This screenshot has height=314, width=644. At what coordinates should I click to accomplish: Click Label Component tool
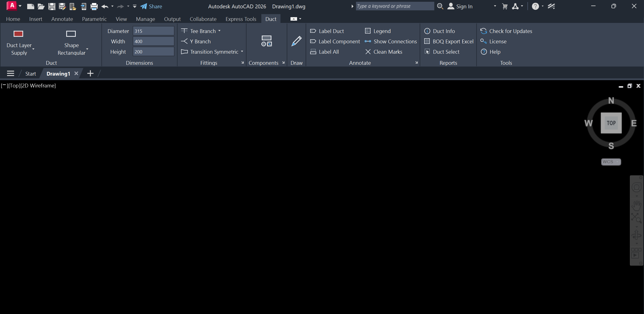[x=335, y=41]
